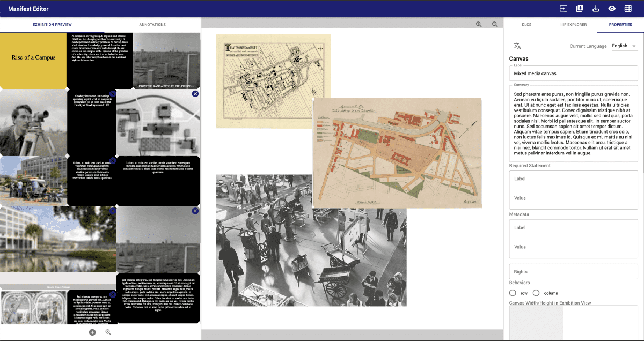
Task: Select the row behavior radio button
Action: point(513,293)
